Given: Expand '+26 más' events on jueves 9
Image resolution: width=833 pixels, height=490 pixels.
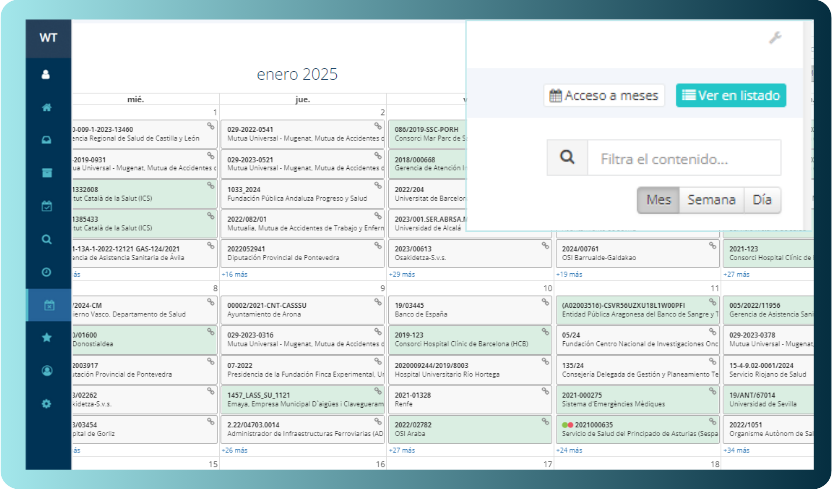Looking at the screenshot, I should [234, 450].
